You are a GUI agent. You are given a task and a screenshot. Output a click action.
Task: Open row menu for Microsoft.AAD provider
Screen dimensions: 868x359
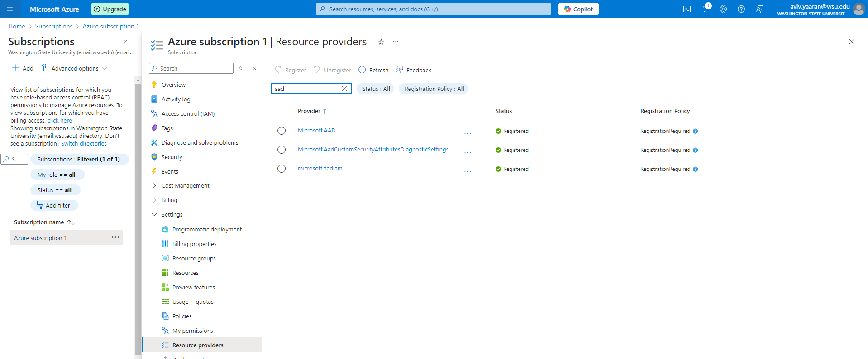(x=467, y=132)
